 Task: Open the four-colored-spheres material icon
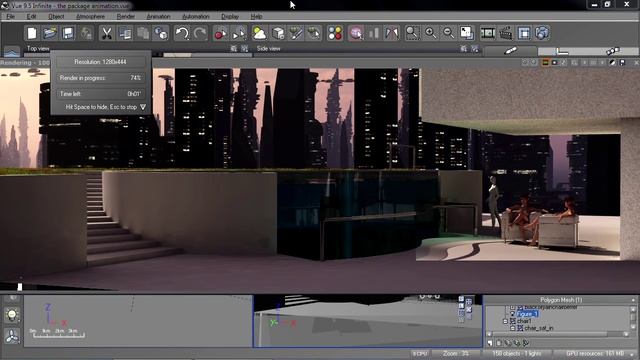point(335,33)
